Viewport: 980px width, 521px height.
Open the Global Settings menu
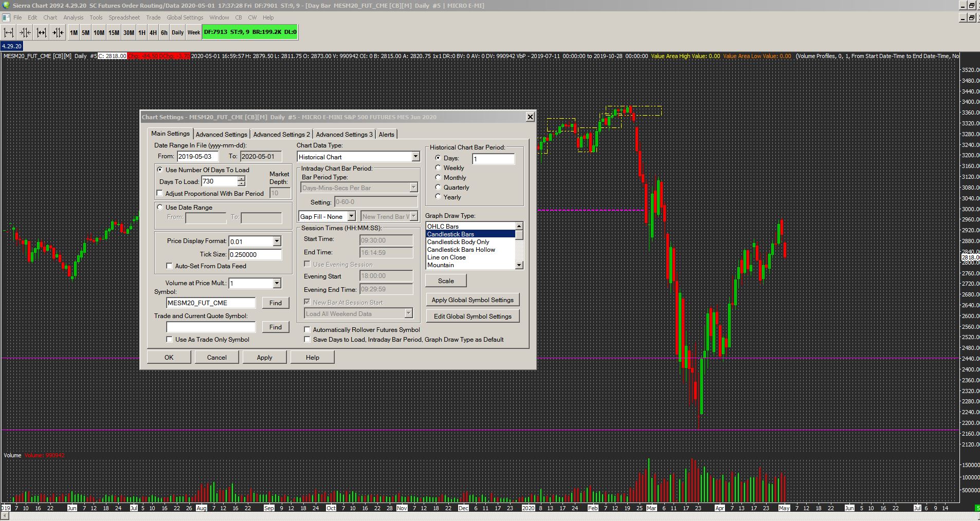coord(185,17)
